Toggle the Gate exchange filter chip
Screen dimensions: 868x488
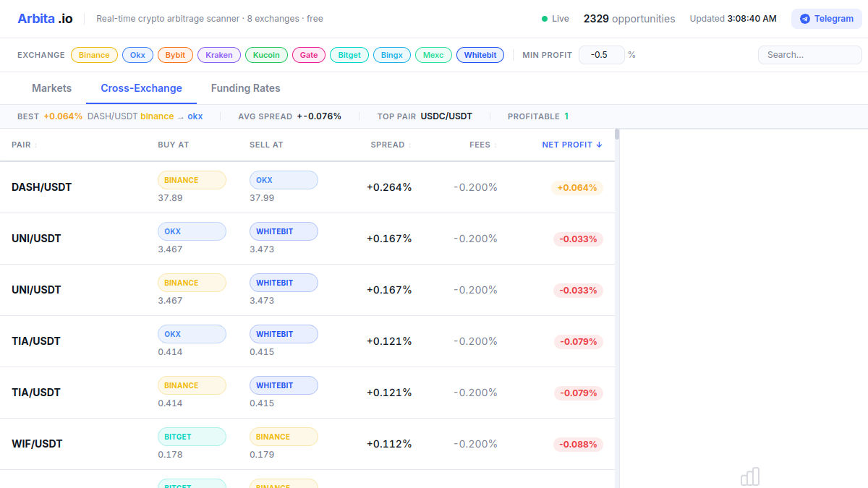coord(309,55)
